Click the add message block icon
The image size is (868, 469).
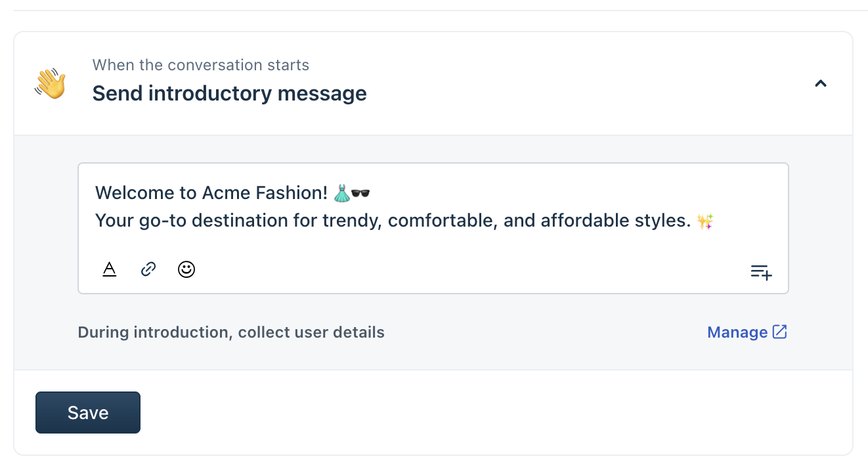click(x=761, y=272)
